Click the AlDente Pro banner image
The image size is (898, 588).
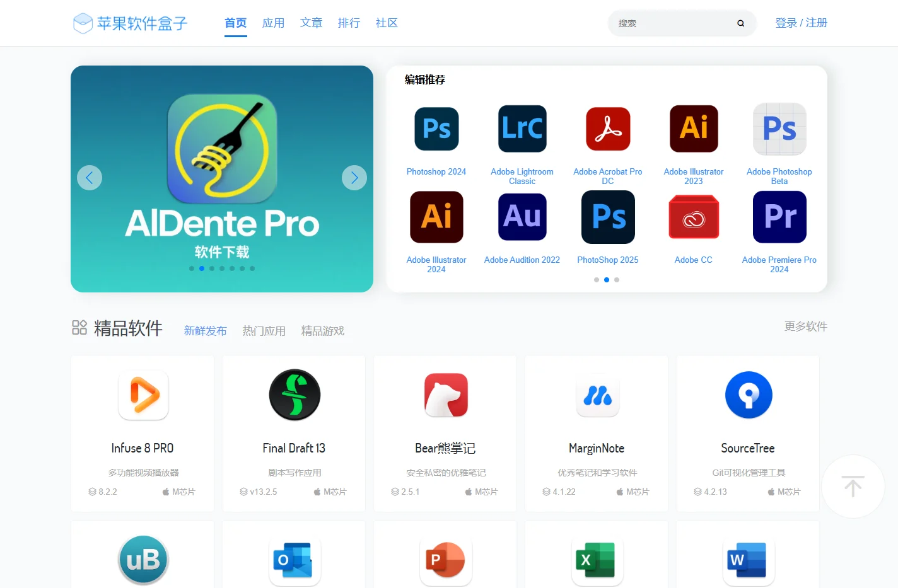point(222,179)
